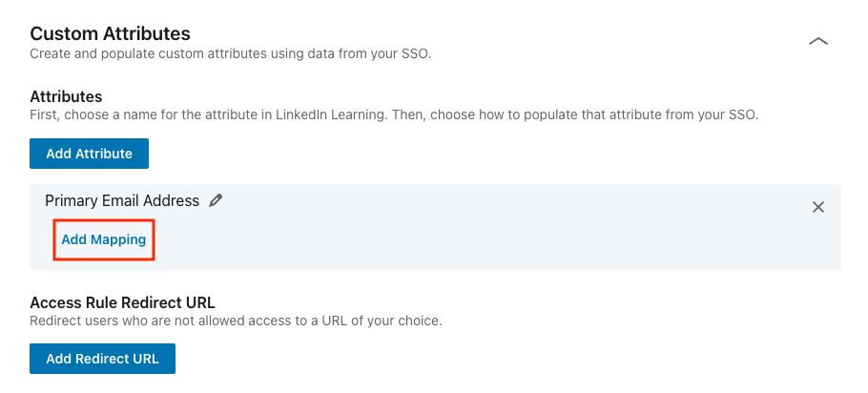This screenshot has width=868, height=393.
Task: Click the Attributes subheading
Action: click(66, 96)
